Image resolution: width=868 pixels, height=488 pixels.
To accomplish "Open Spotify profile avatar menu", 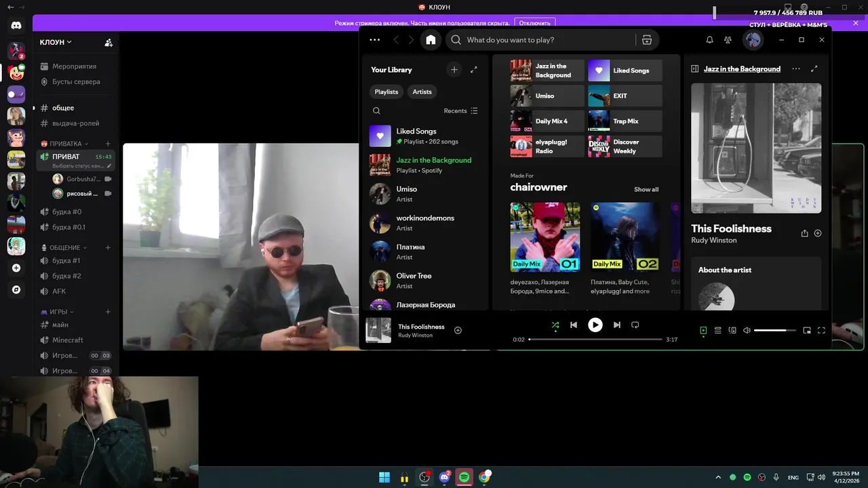I will [x=753, y=40].
